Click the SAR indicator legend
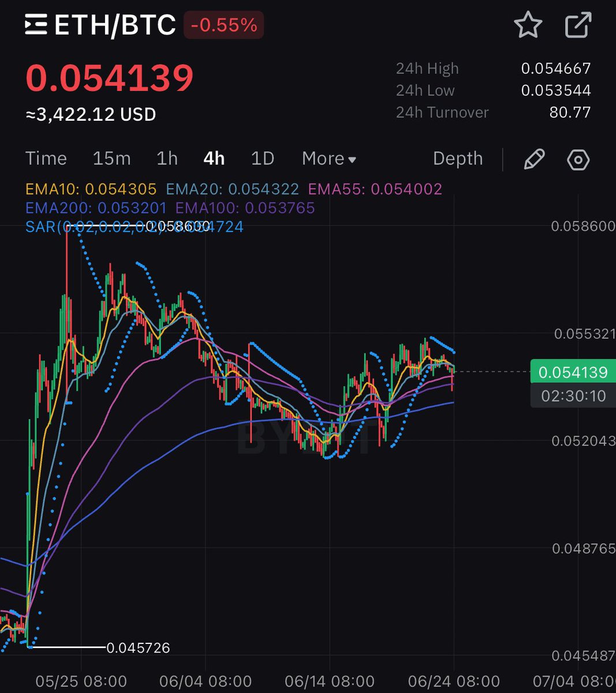 click(134, 226)
